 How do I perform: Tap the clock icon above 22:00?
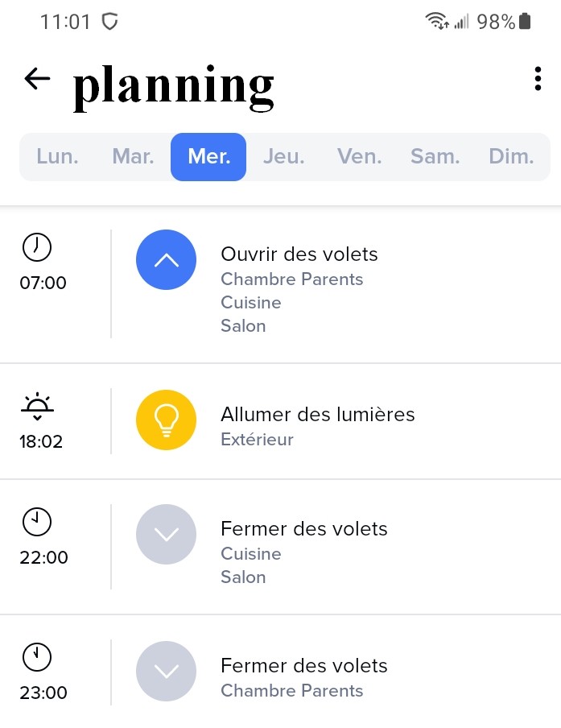(37, 523)
